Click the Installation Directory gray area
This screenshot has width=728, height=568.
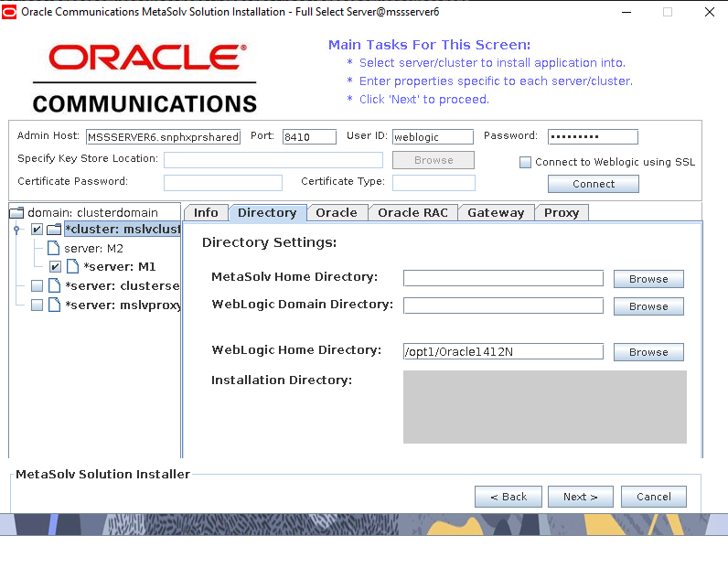(x=544, y=407)
